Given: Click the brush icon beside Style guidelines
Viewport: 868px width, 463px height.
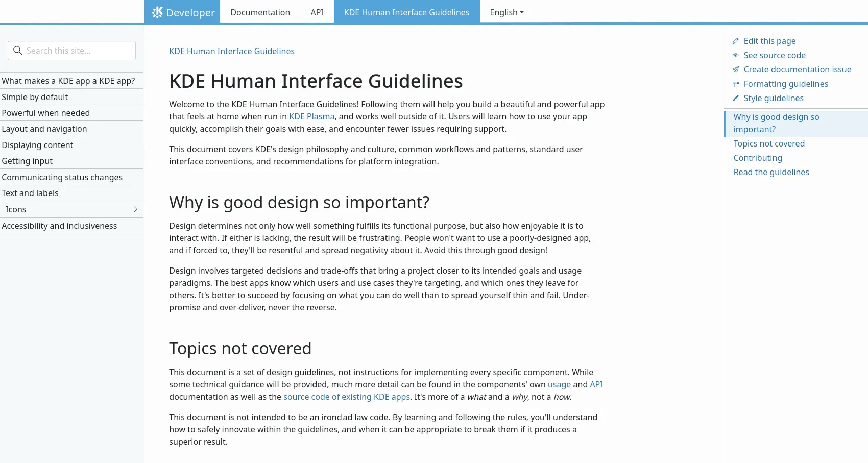Looking at the screenshot, I should tap(736, 98).
